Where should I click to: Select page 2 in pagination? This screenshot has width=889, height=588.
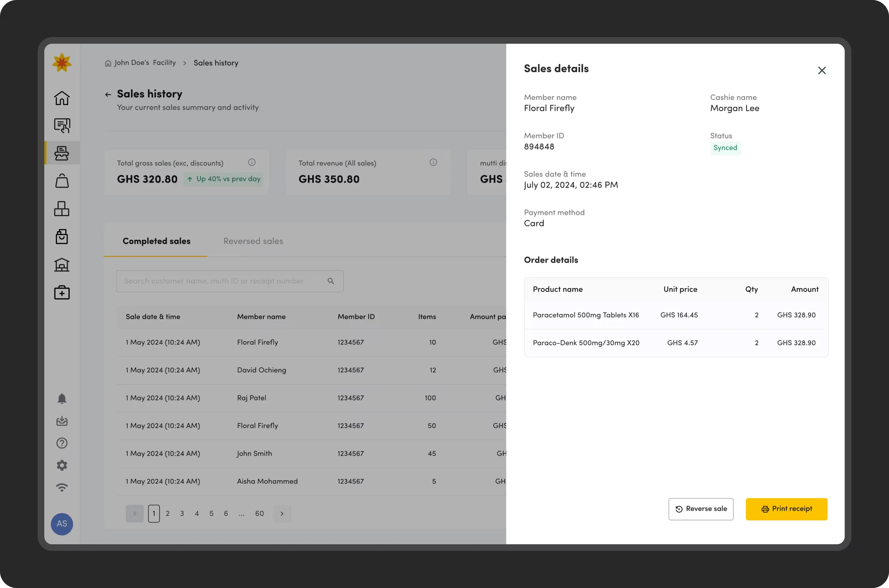pyautogui.click(x=168, y=514)
